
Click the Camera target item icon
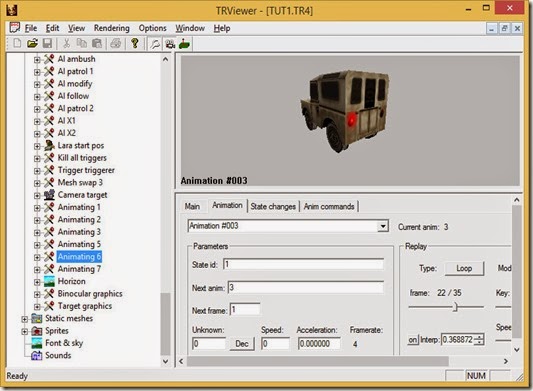(49, 195)
